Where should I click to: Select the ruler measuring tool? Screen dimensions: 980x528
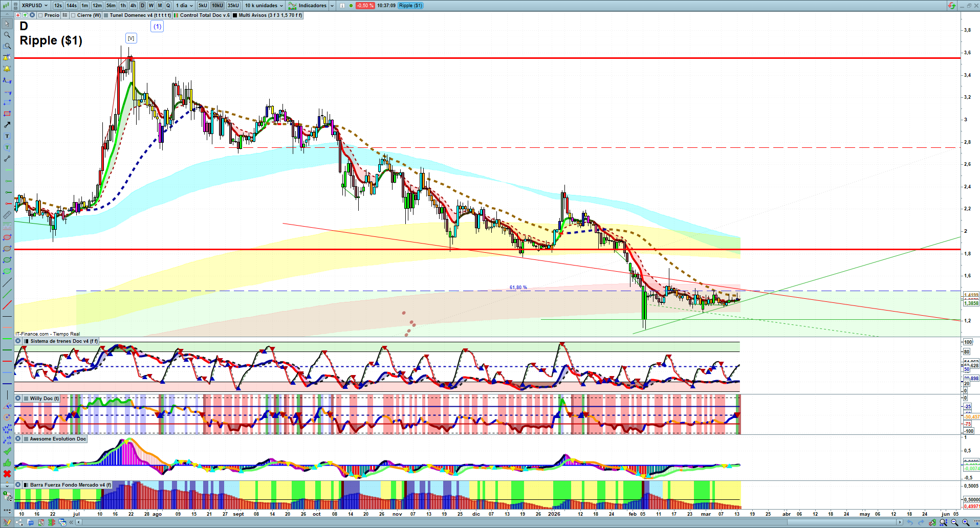(7, 215)
